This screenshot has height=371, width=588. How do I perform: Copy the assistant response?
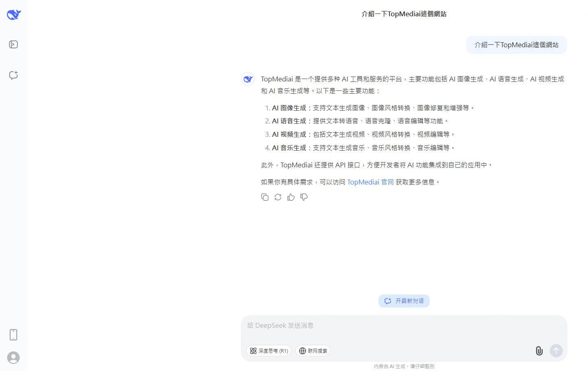point(265,197)
